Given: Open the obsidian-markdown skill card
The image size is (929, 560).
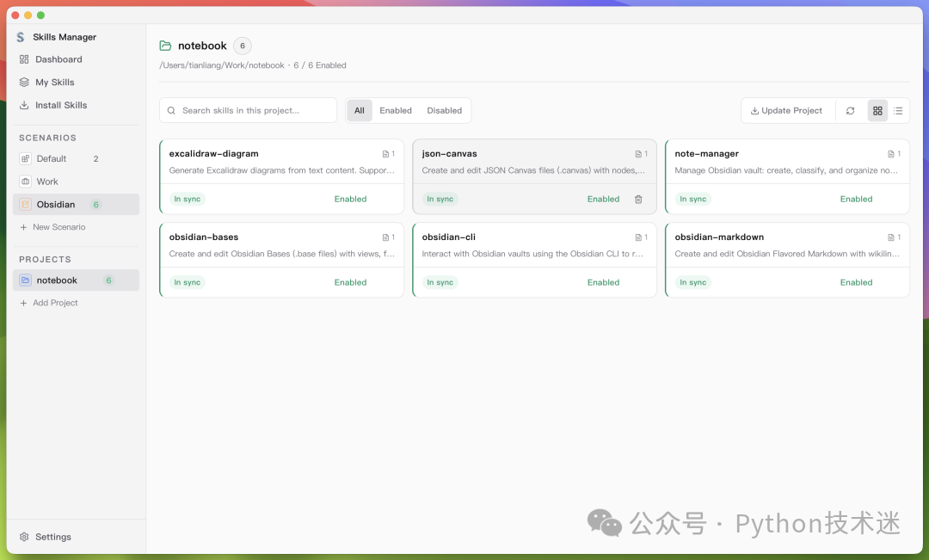Looking at the screenshot, I should 787,260.
